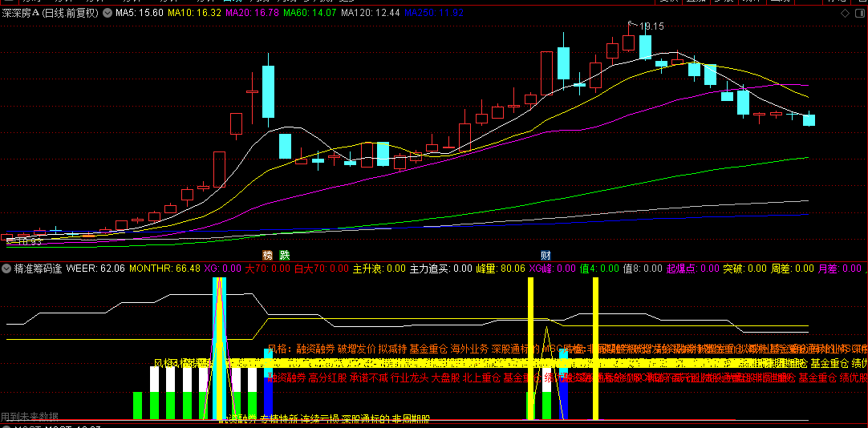868x428 pixels.
Task: Click the 19.15 high price marker
Action: pos(651,26)
